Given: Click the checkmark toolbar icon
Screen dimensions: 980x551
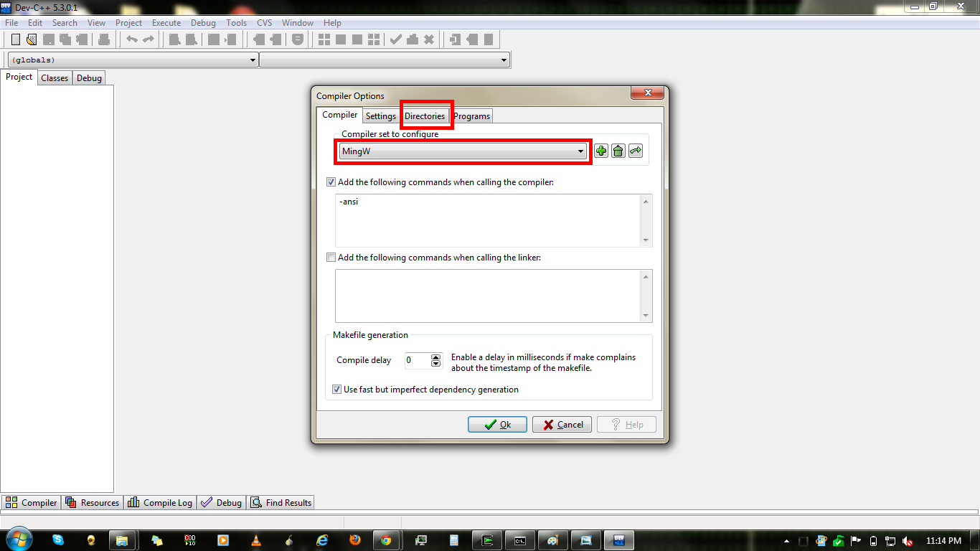Looking at the screenshot, I should (x=395, y=39).
